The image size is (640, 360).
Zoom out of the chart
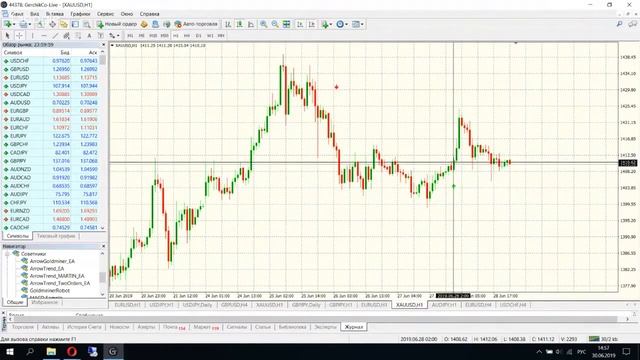click(x=275, y=24)
